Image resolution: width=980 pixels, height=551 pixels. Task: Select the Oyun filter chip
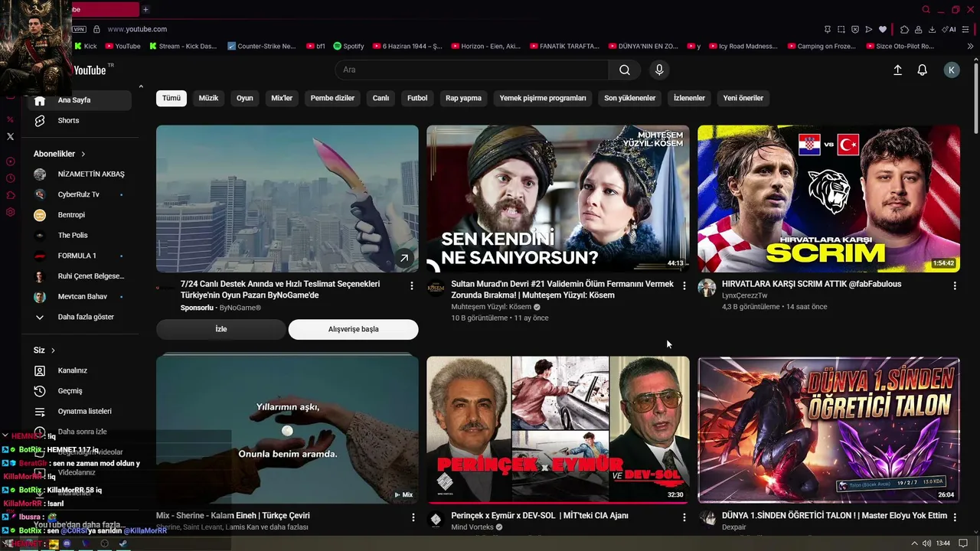pos(245,98)
